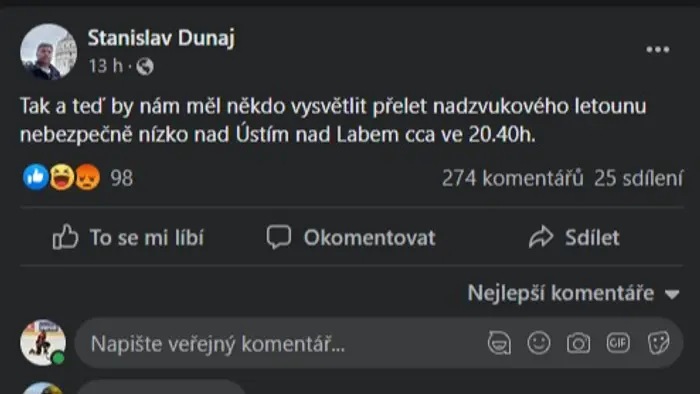
Task: Click the globe public audience icon
Action: tap(145, 66)
